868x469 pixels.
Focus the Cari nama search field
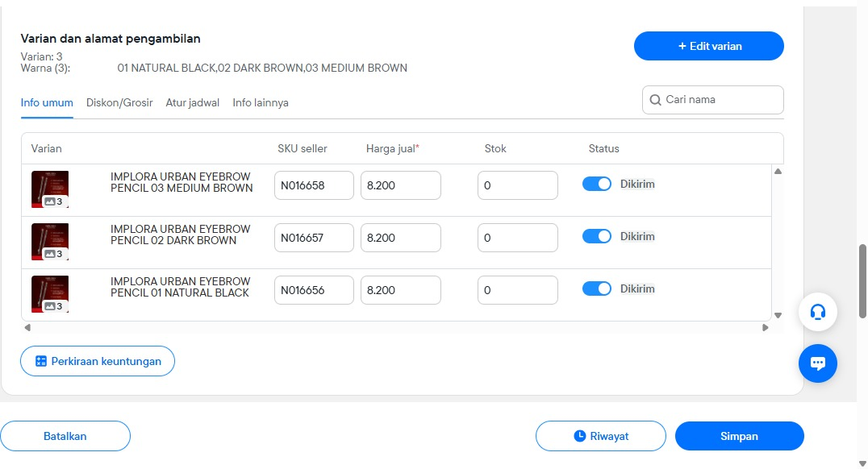713,100
